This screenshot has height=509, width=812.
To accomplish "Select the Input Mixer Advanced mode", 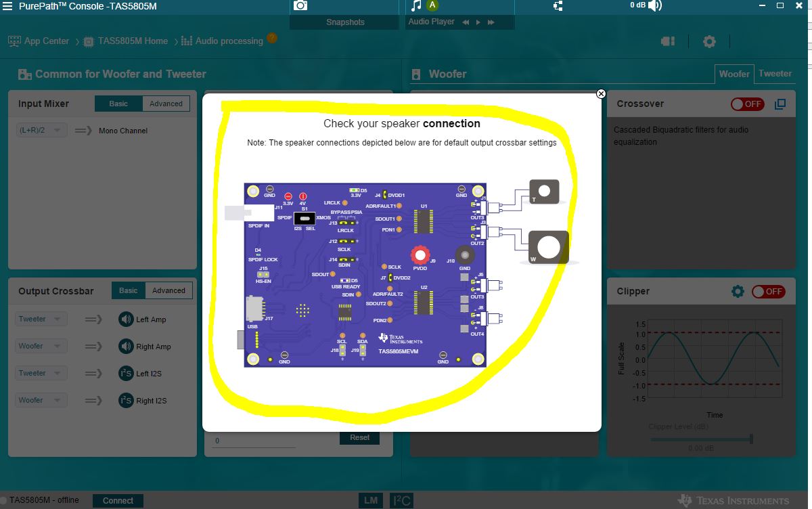I will [x=166, y=104].
